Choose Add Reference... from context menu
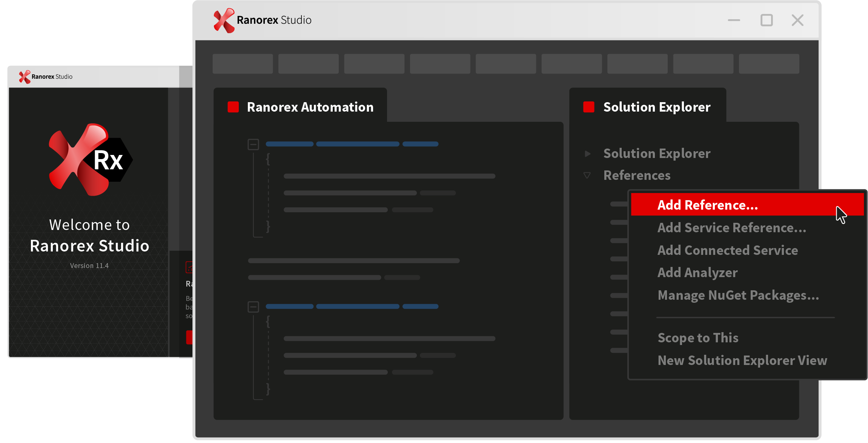868x443 pixels. [747, 205]
